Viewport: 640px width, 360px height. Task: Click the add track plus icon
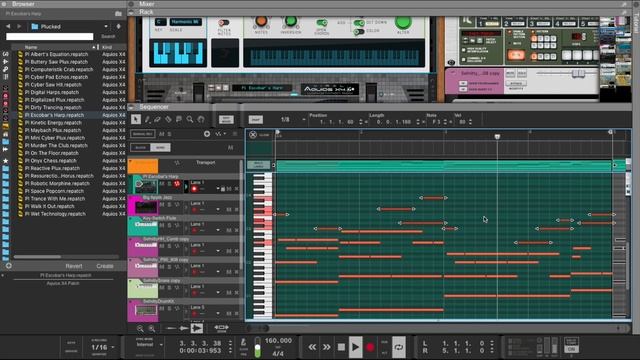[207, 134]
